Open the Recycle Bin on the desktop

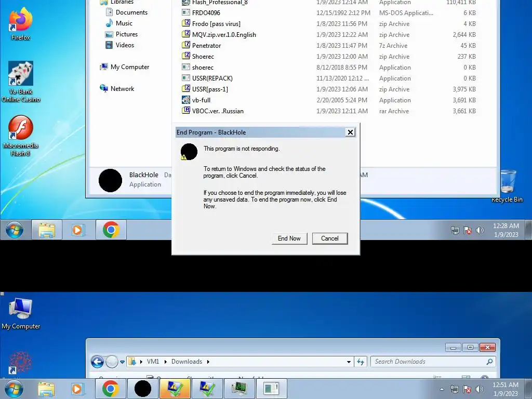507,186
